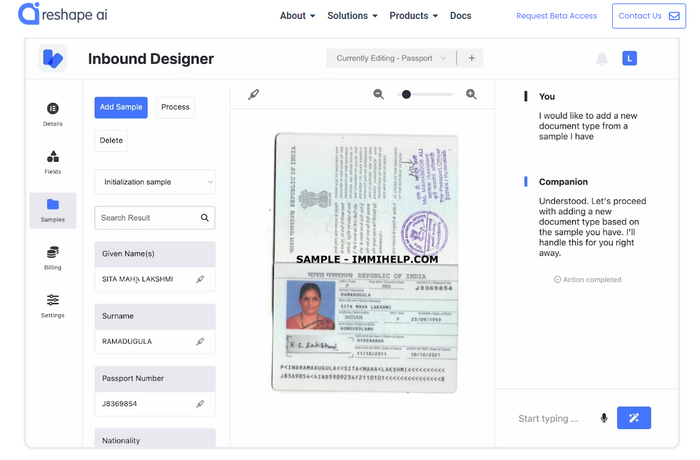Focus the Search Result input field
700x460 pixels.
tap(155, 217)
